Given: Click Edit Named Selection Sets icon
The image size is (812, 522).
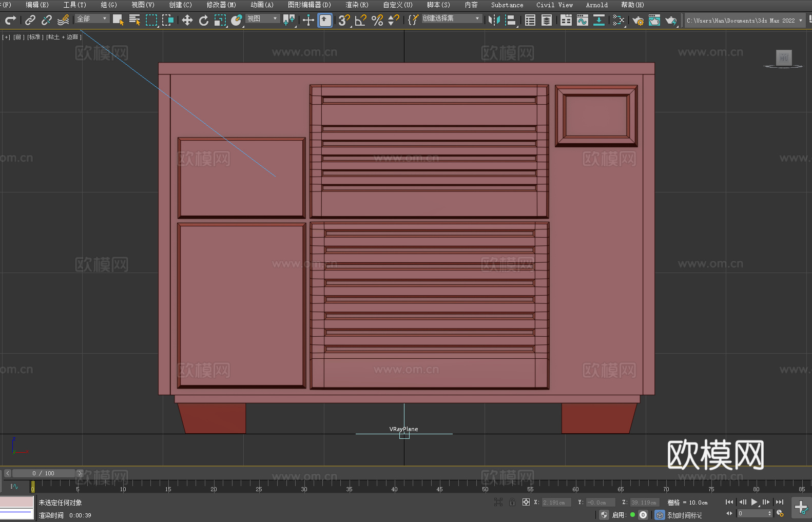Looking at the screenshot, I should pos(413,20).
